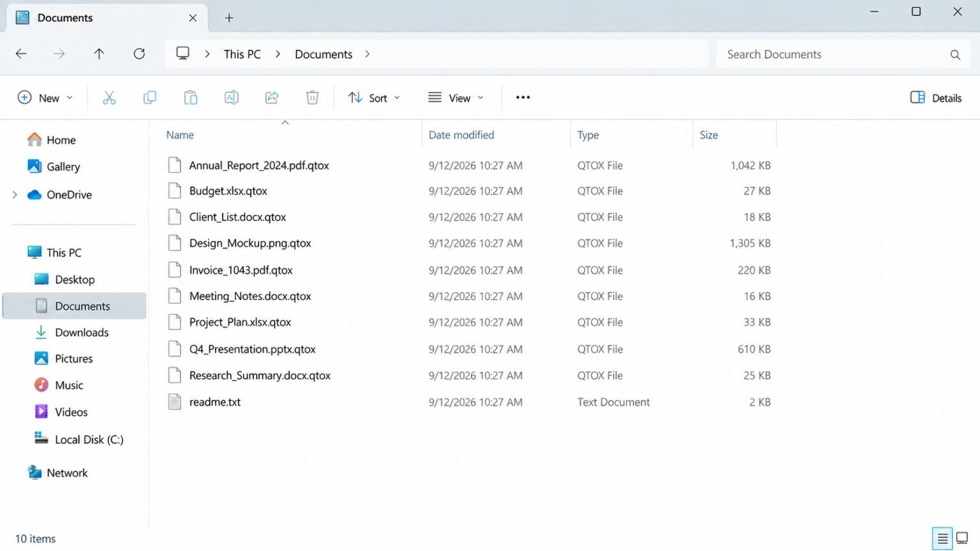Click the Share icon in toolbar
The width and height of the screenshot is (980, 551).
pos(272,98)
